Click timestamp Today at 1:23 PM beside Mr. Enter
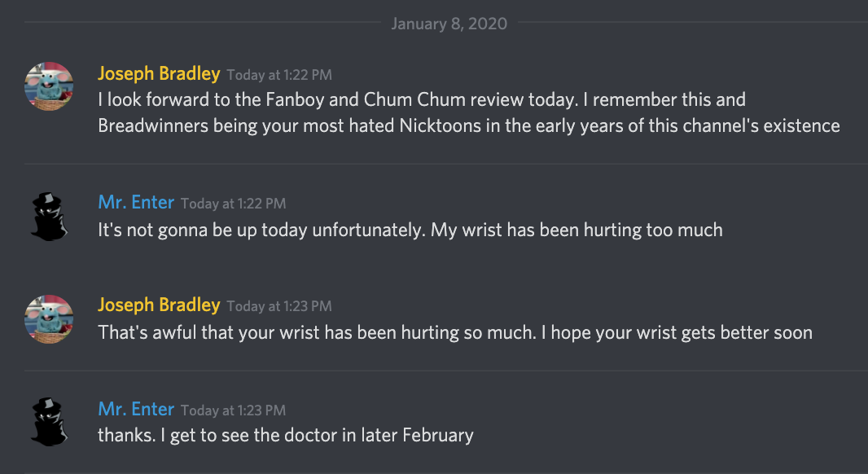The image size is (868, 474). pyautogui.click(x=233, y=410)
